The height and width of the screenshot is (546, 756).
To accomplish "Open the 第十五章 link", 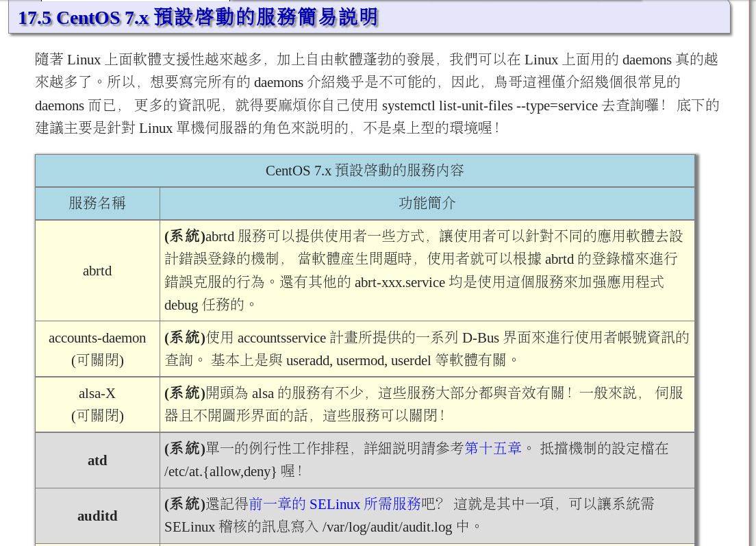I will point(493,449).
